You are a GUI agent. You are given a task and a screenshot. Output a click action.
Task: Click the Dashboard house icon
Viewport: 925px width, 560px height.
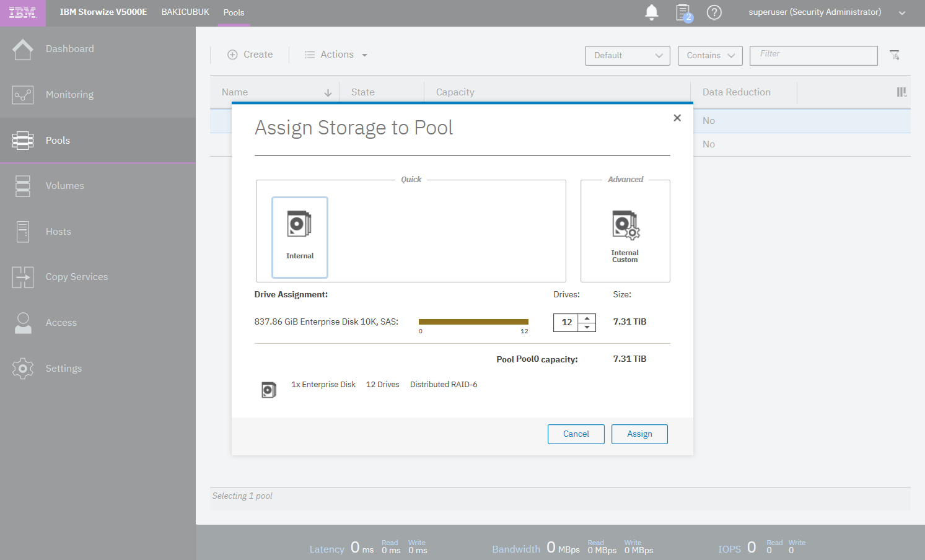coord(23,49)
